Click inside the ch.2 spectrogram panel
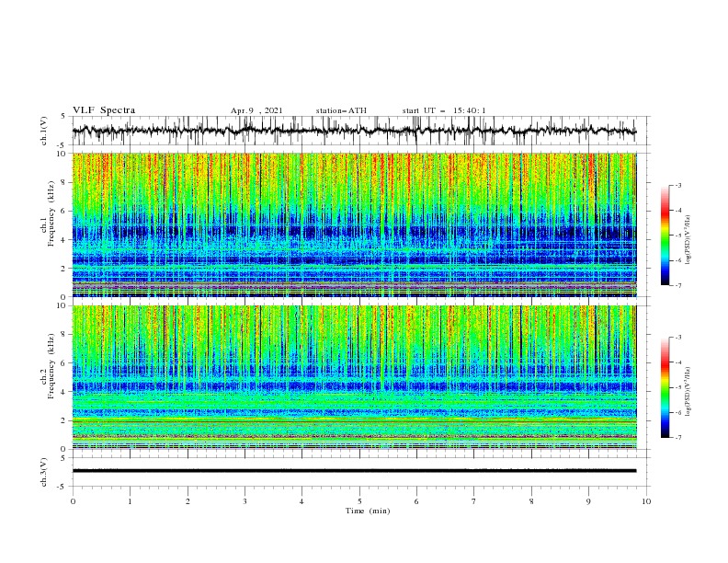 354,377
